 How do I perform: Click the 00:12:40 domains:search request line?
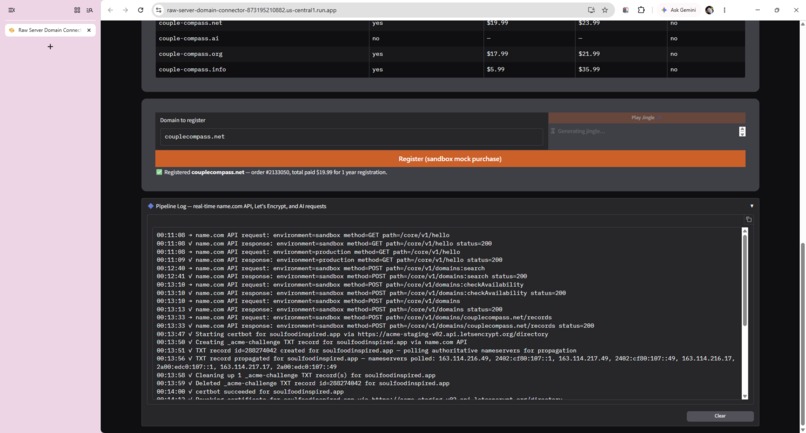(x=321, y=268)
